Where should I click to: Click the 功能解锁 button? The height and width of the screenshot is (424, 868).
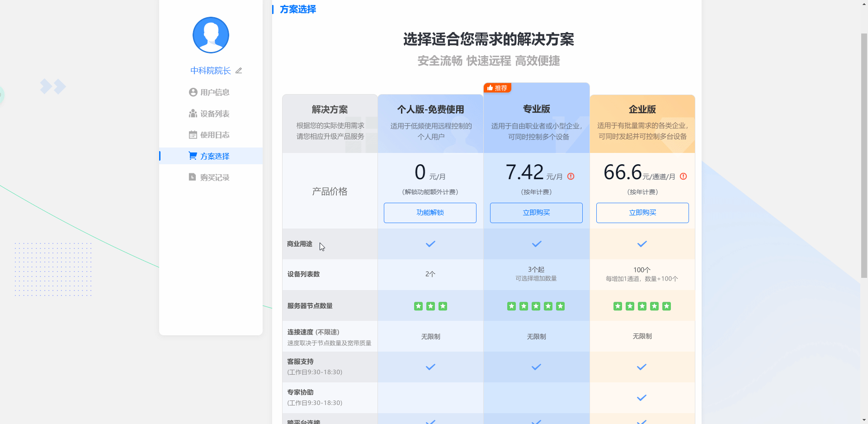pyautogui.click(x=430, y=213)
